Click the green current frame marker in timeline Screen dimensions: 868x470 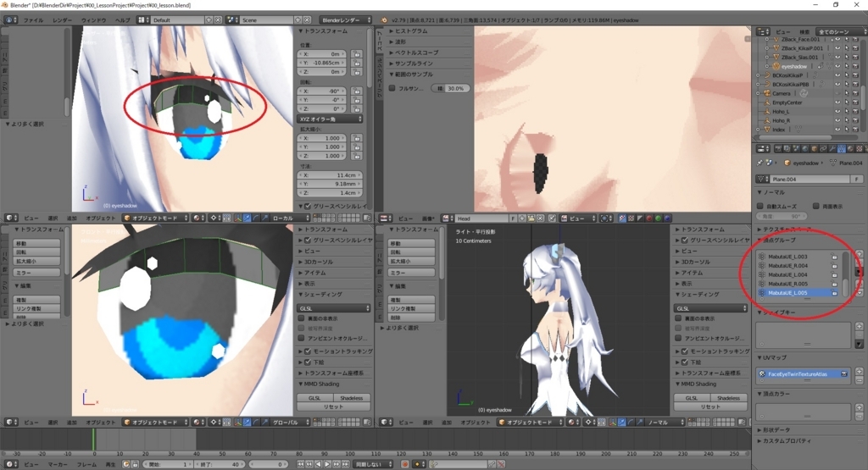(93, 440)
